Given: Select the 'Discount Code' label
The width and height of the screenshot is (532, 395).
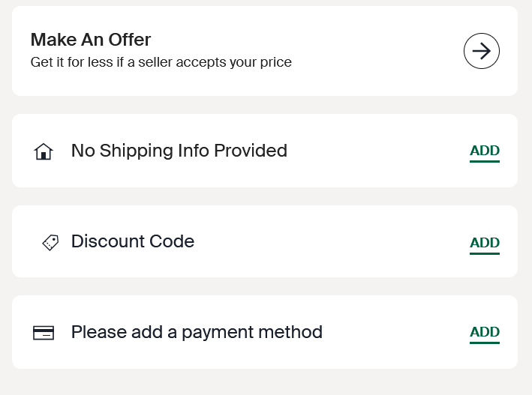Looking at the screenshot, I should point(132,241).
